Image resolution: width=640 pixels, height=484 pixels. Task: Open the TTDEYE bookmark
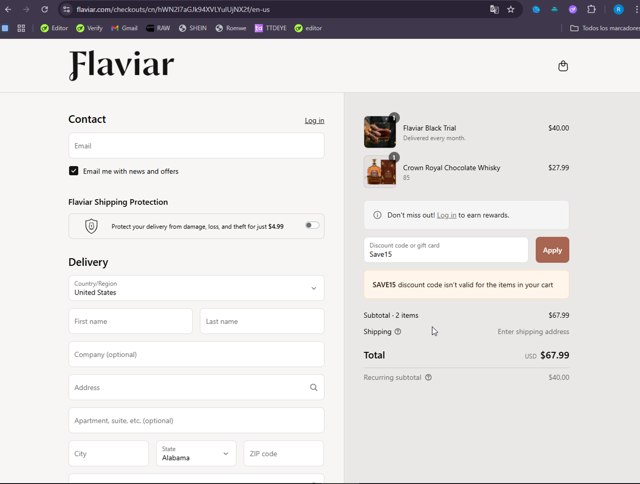pos(270,28)
